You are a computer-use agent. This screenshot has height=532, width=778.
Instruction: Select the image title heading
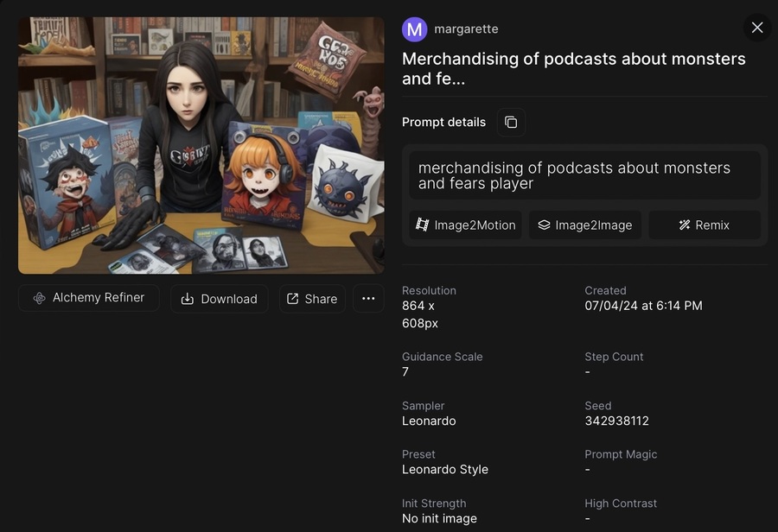pyautogui.click(x=574, y=68)
